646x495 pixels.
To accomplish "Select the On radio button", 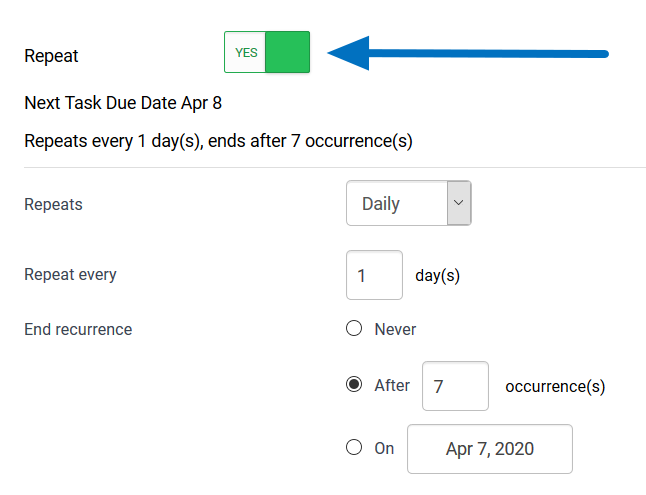I will (x=353, y=448).
